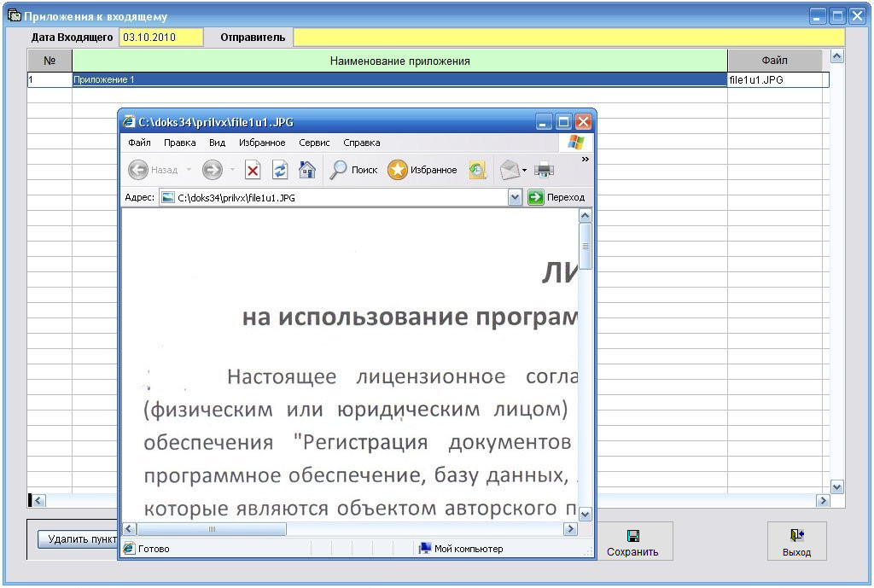Click the № column header
Screen dimensions: 874x588
[50, 61]
